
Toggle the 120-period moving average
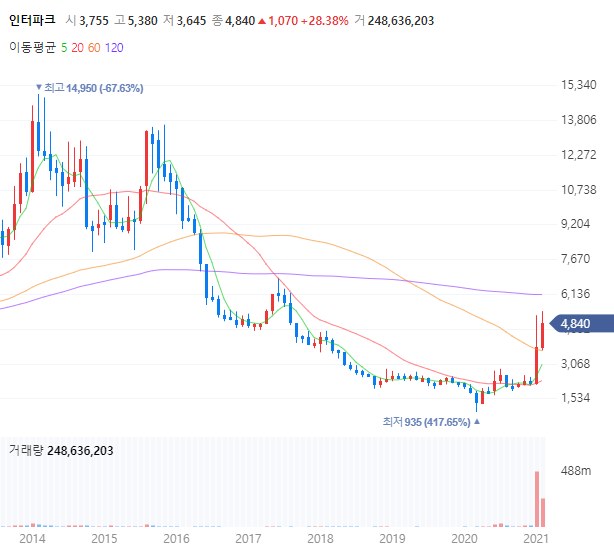114,48
